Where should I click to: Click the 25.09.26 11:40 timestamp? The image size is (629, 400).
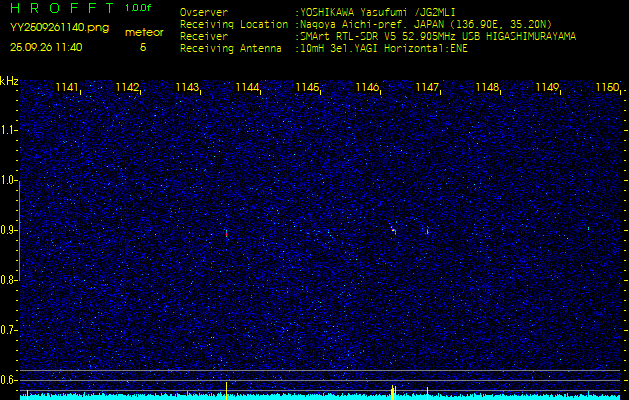coord(47,47)
